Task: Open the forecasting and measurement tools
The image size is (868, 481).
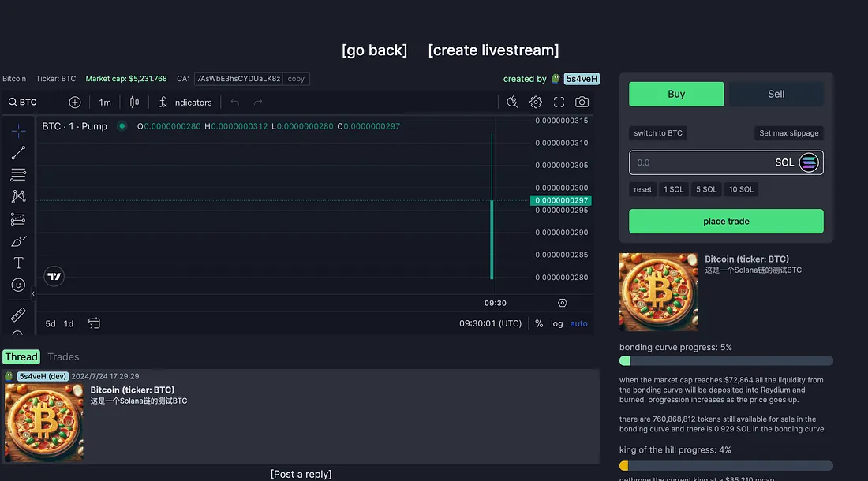Action: click(18, 219)
